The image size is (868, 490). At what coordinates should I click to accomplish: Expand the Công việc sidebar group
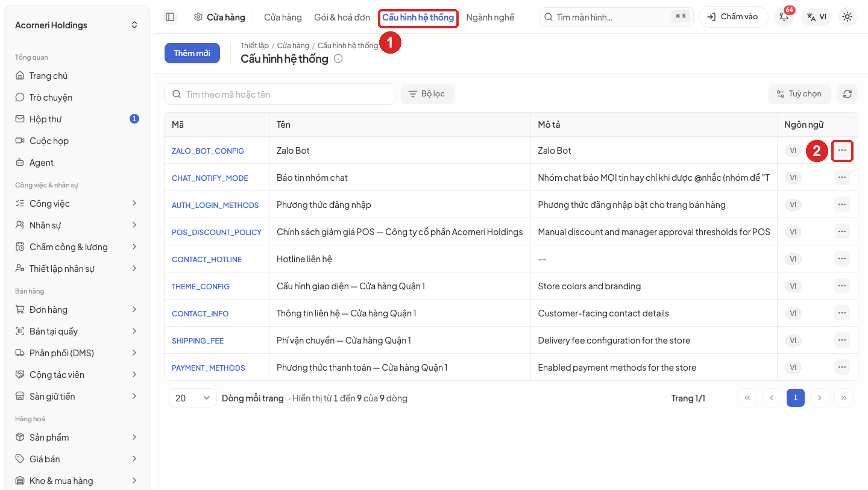click(77, 204)
